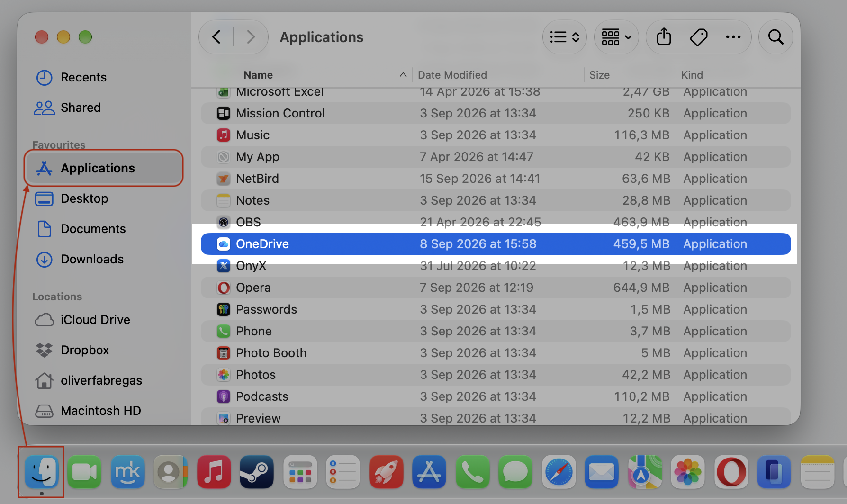Click NetBird date 15 Sep 2026 at 14:41

(x=480, y=179)
